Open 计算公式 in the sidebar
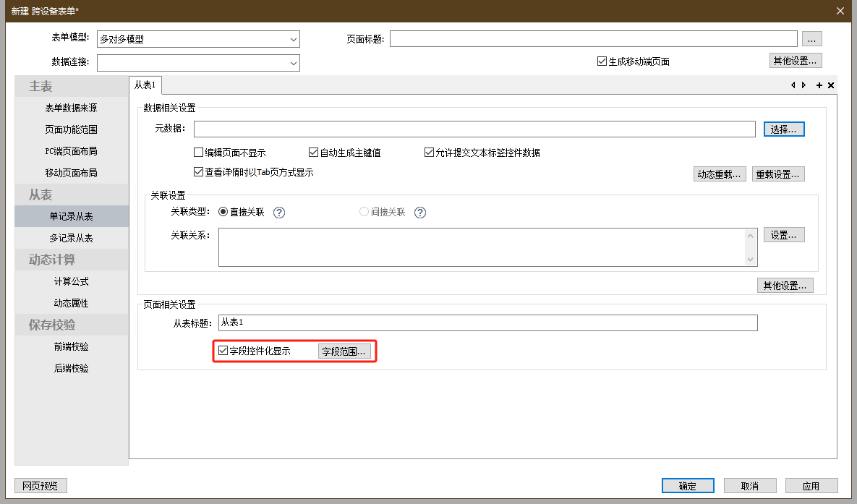 71,281
